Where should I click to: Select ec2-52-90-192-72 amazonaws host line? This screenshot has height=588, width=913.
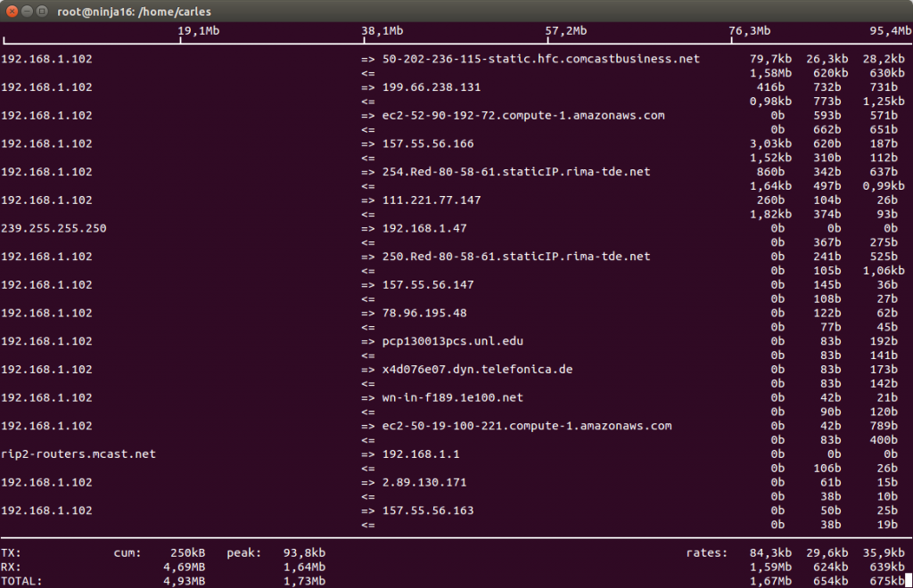523,115
